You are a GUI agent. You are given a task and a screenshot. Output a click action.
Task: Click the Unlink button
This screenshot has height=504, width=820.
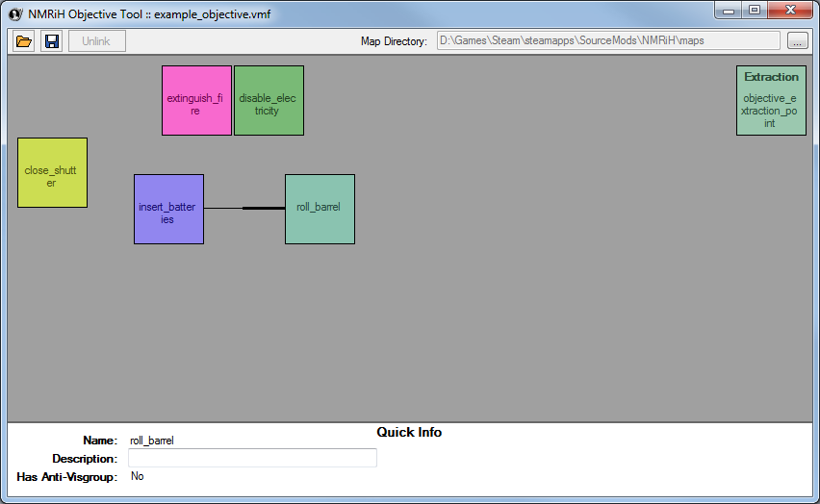tap(96, 41)
